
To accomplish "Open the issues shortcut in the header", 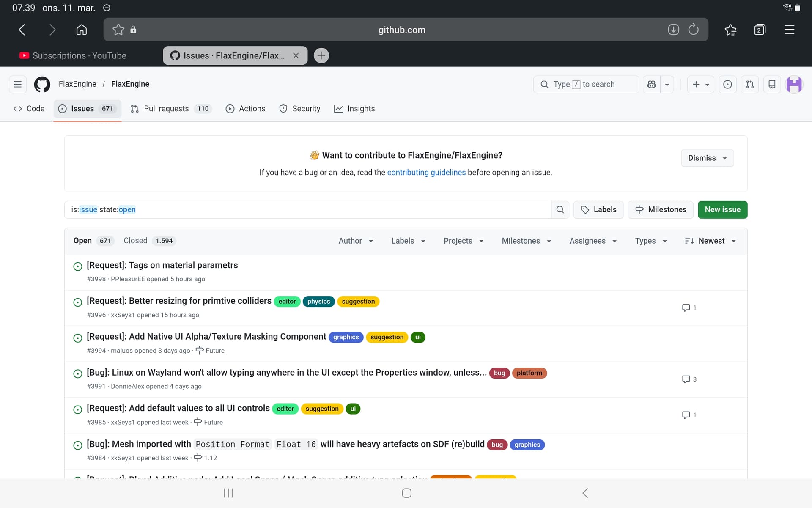I will pyautogui.click(x=727, y=84).
